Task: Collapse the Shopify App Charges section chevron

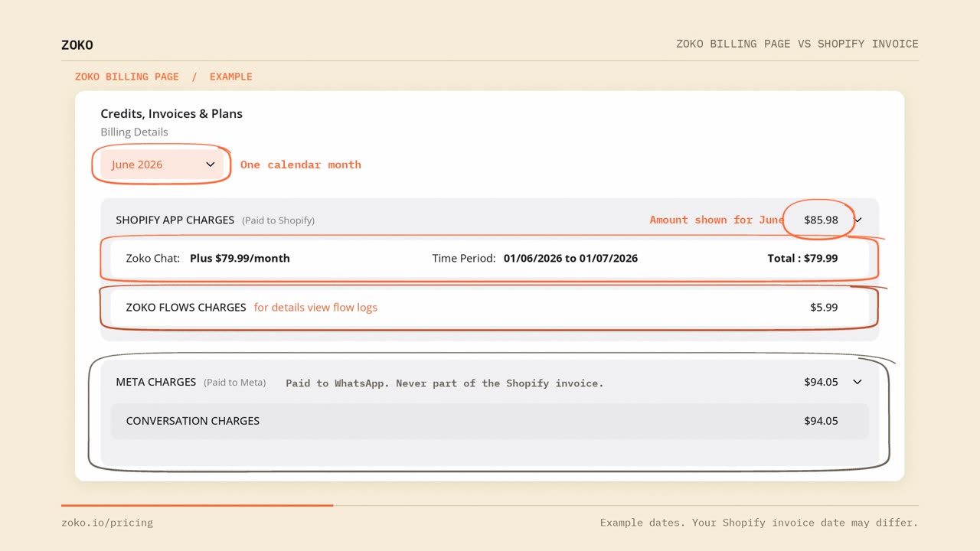Action: point(858,220)
